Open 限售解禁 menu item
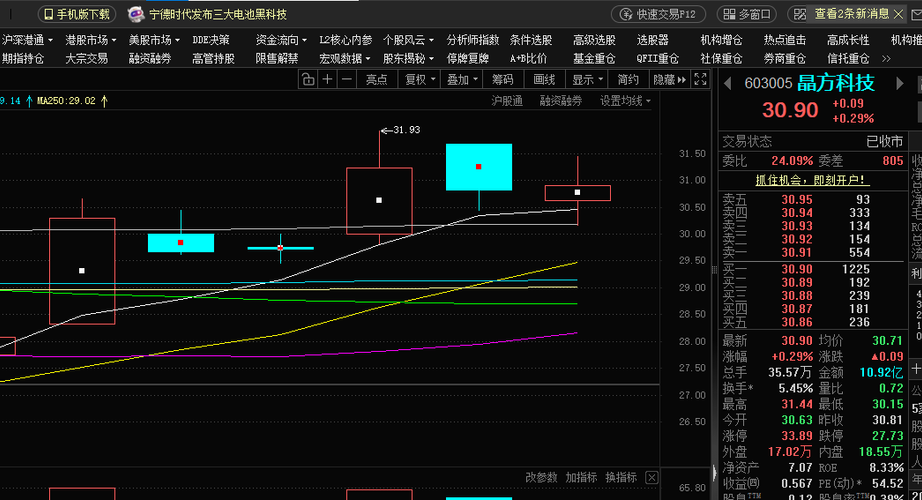This screenshot has height=500, width=922. tap(277, 59)
